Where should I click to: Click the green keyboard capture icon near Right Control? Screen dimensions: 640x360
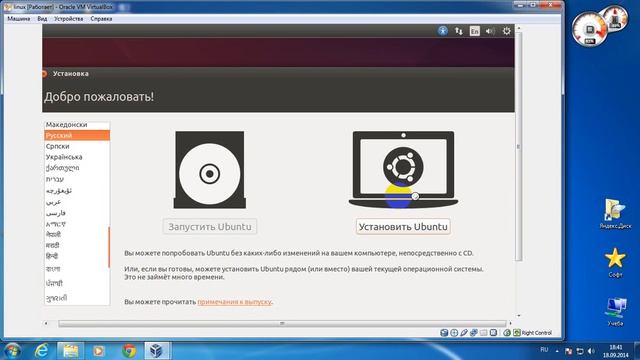pos(517,333)
